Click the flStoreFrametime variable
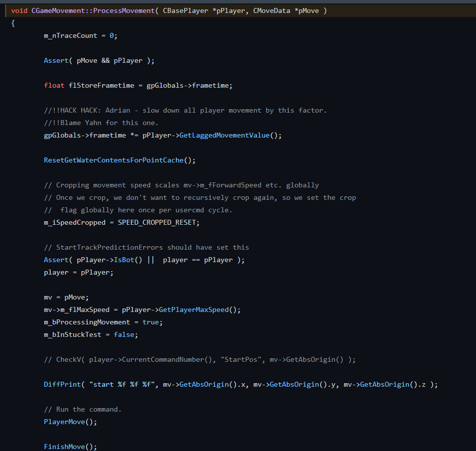 [x=102, y=85]
